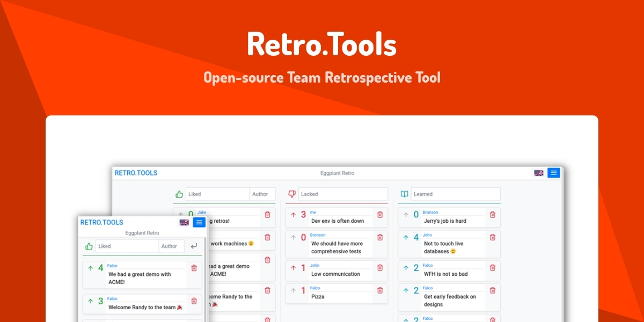Delete the 'work machines' card
The image size is (644, 322).
pyautogui.click(x=267, y=237)
